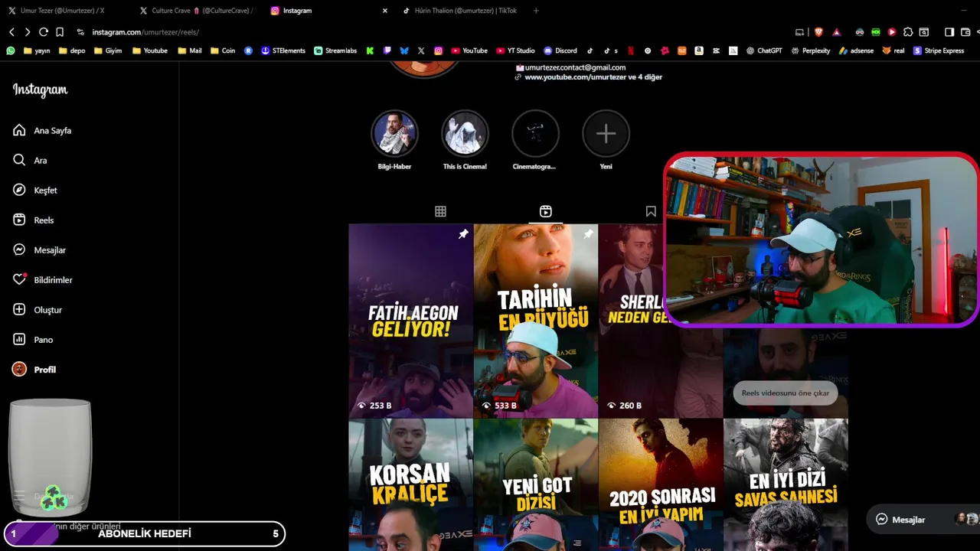Open Stripe Express bookmark

(x=939, y=51)
